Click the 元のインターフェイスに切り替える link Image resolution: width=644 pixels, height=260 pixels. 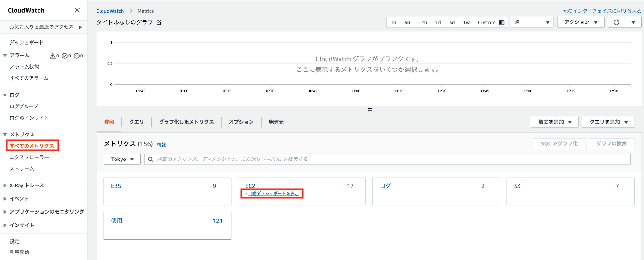click(x=602, y=11)
